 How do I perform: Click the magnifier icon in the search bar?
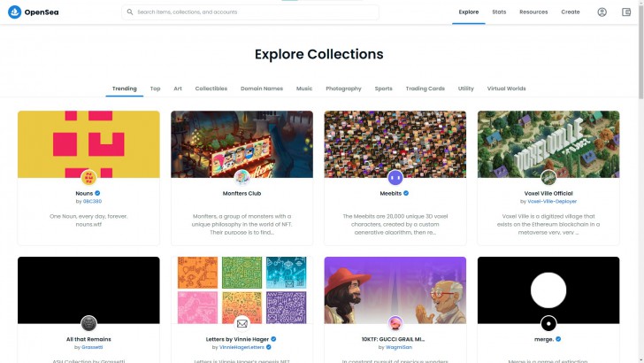click(130, 12)
